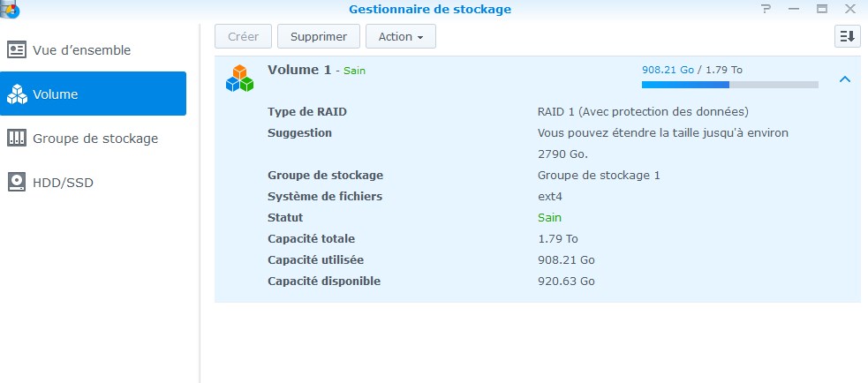868x383 pixels.
Task: Click the HDD/SSD disk icon
Action: pos(17,182)
